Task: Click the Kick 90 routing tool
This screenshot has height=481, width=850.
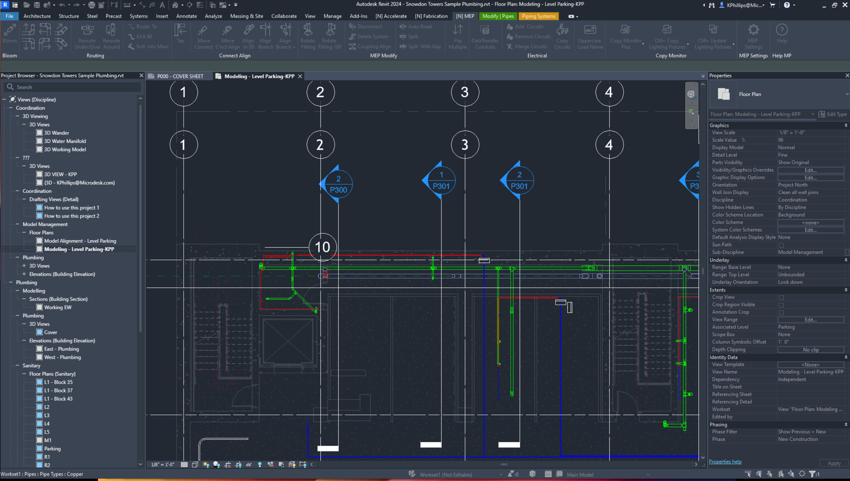Action: [x=140, y=36]
